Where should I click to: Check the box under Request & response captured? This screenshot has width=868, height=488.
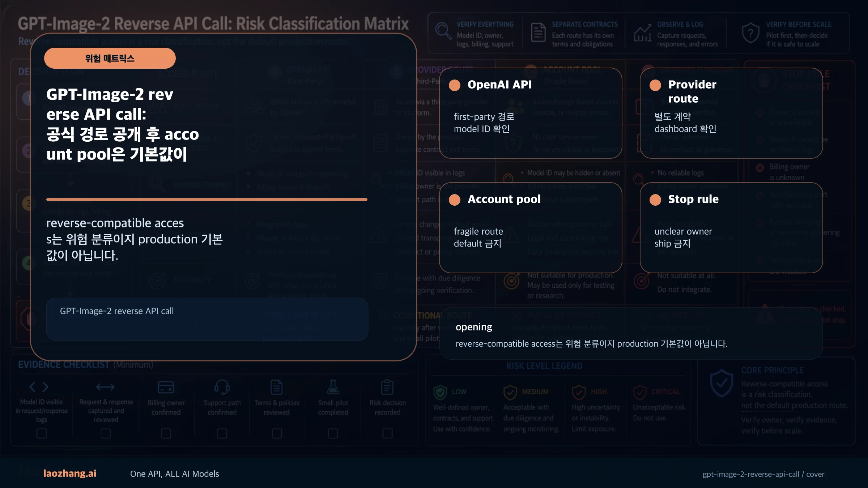[106, 433]
